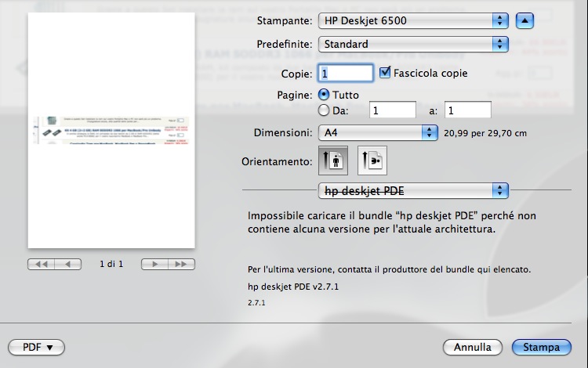
Task: Select landscape orientation icon
Action: point(372,161)
